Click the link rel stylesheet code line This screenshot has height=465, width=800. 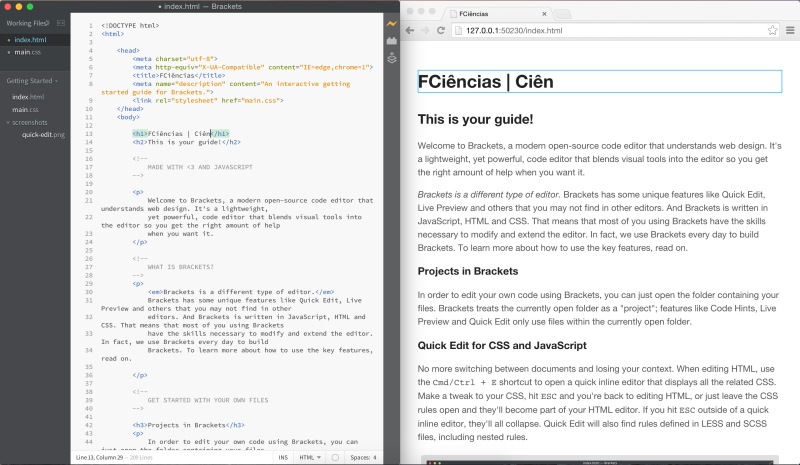coord(208,101)
